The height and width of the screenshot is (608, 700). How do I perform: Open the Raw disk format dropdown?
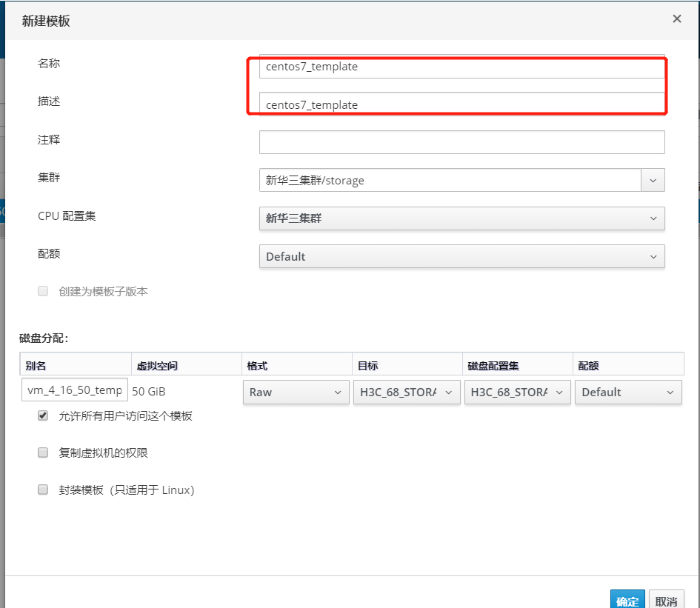point(296,392)
